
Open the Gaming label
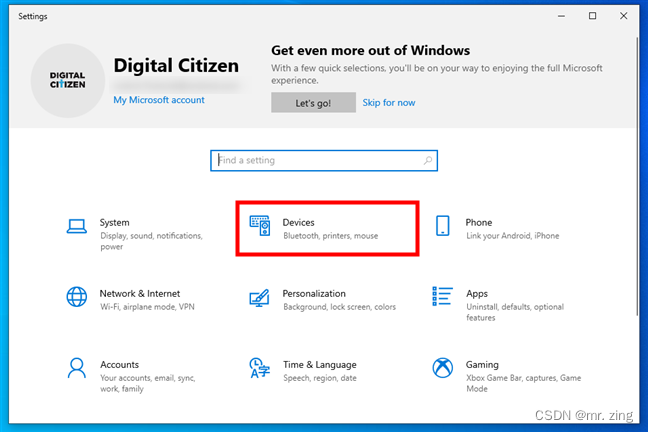coord(482,365)
